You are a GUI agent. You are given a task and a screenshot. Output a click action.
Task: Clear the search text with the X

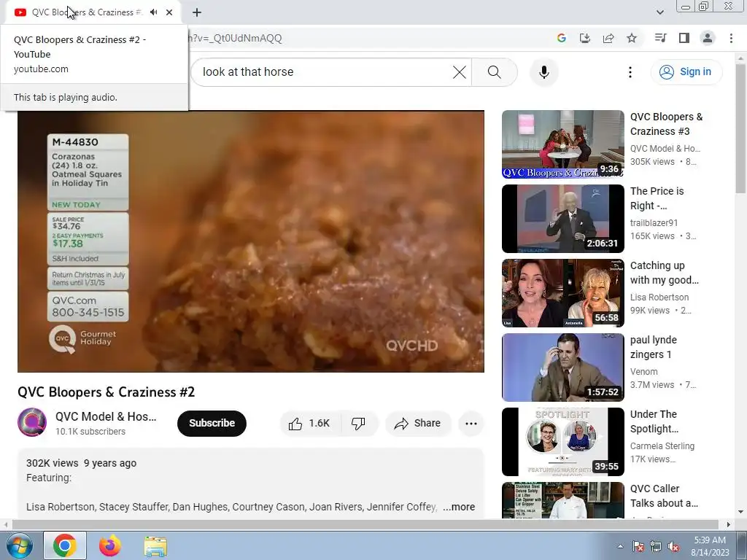pos(460,72)
